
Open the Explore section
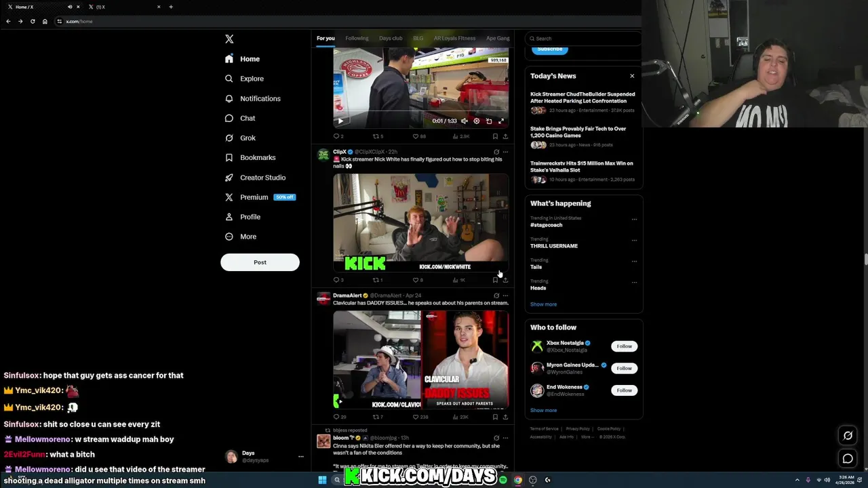(244, 79)
